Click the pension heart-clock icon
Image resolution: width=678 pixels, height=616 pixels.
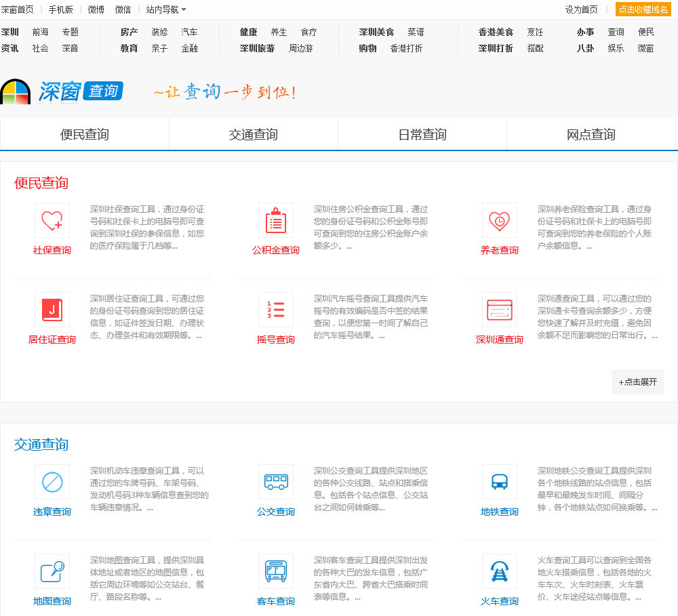[500, 221]
